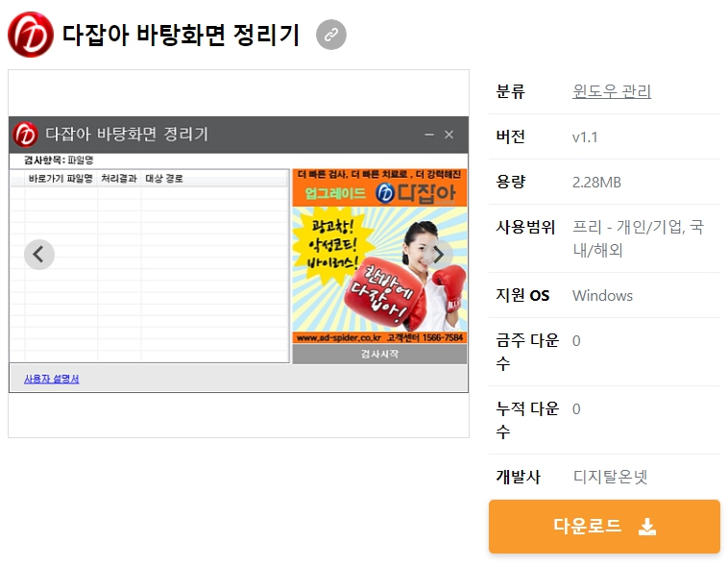Click the red 다잡아 app logo

point(31,35)
